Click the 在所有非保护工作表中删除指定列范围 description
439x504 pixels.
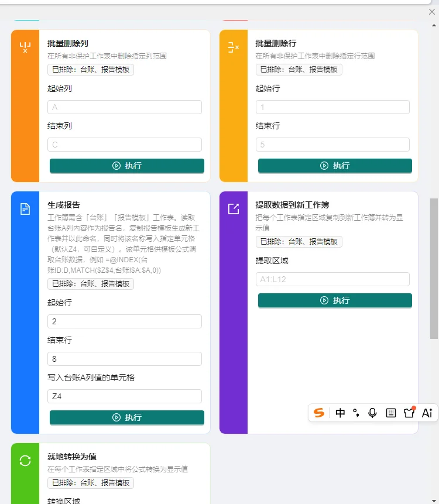(x=107, y=56)
